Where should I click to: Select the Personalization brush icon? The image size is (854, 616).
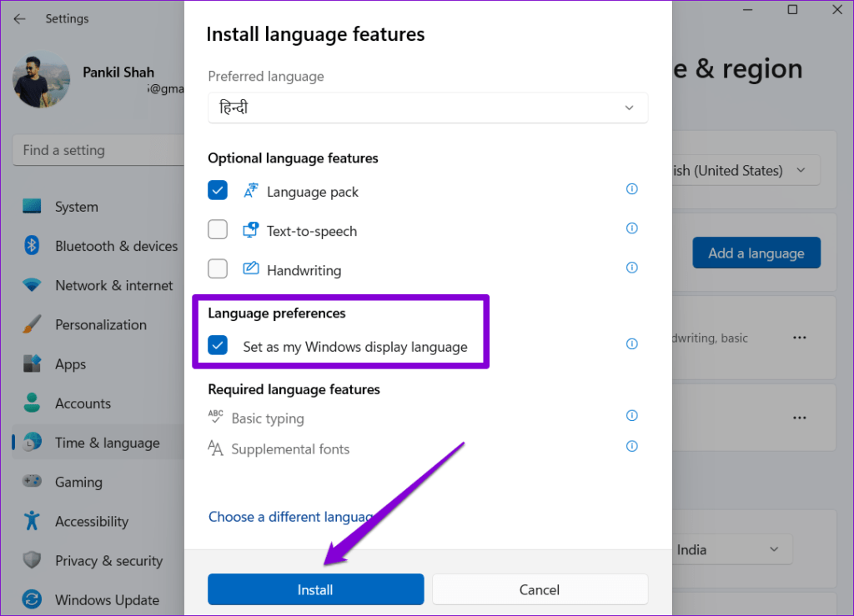(30, 324)
